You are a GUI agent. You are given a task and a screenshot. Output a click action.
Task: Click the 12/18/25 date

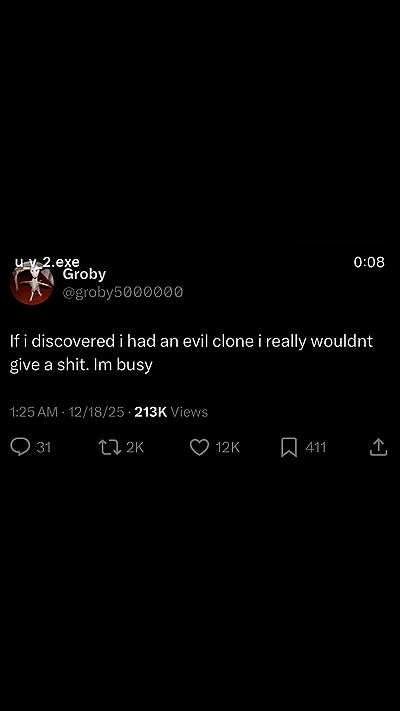[96, 412]
